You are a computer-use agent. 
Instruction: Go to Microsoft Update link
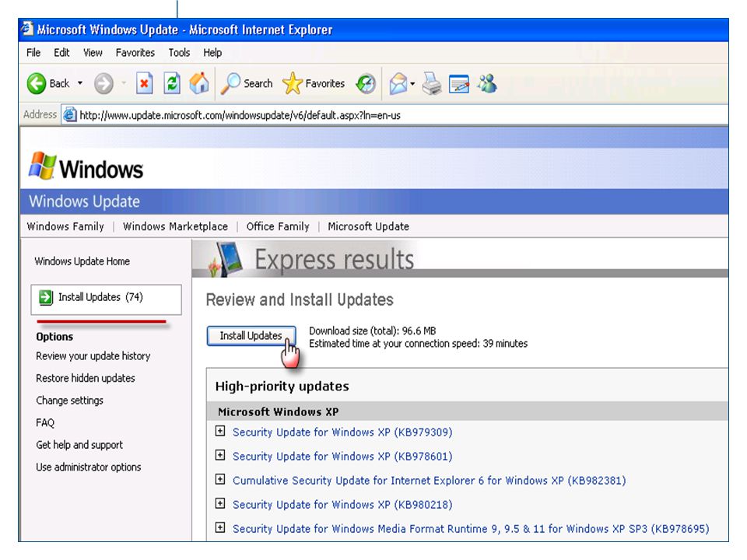tap(368, 226)
